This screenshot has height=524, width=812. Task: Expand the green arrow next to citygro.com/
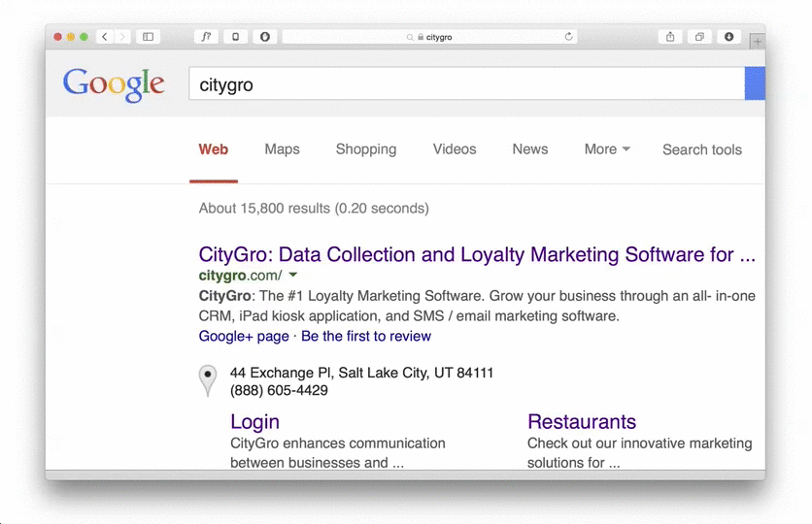click(293, 275)
